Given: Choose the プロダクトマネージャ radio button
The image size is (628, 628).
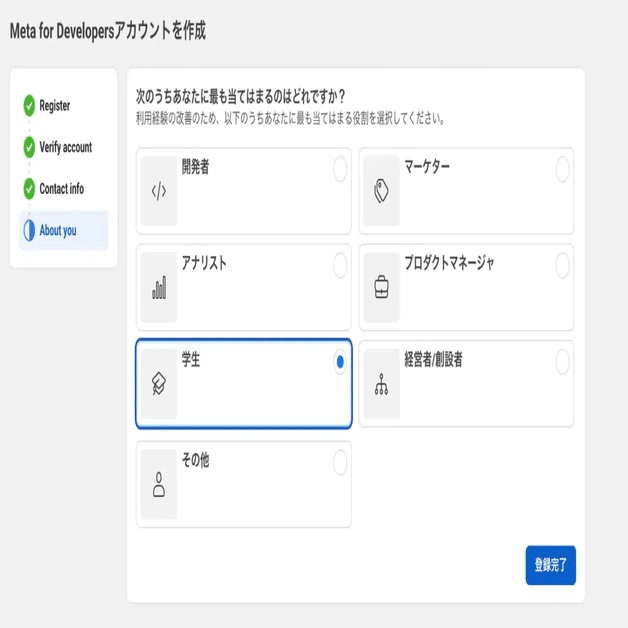Looking at the screenshot, I should click(x=562, y=266).
